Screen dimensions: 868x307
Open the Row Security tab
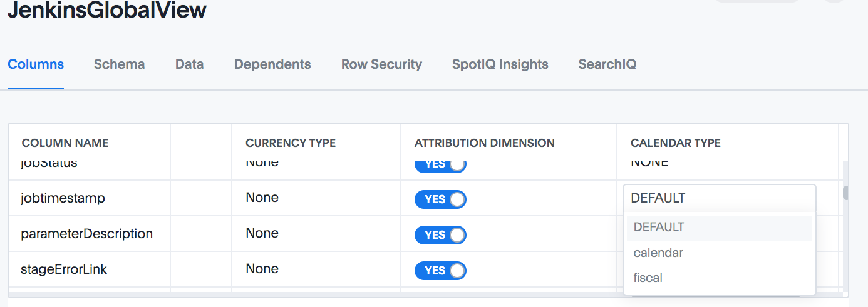[x=381, y=64]
